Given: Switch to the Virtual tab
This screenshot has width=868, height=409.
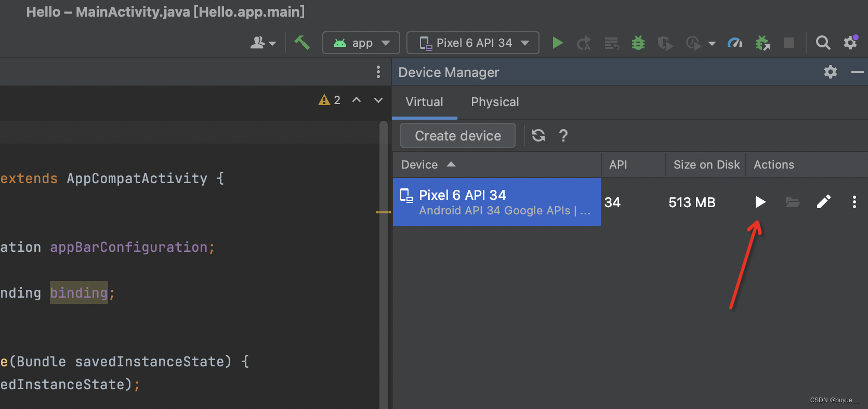Looking at the screenshot, I should click(x=424, y=102).
